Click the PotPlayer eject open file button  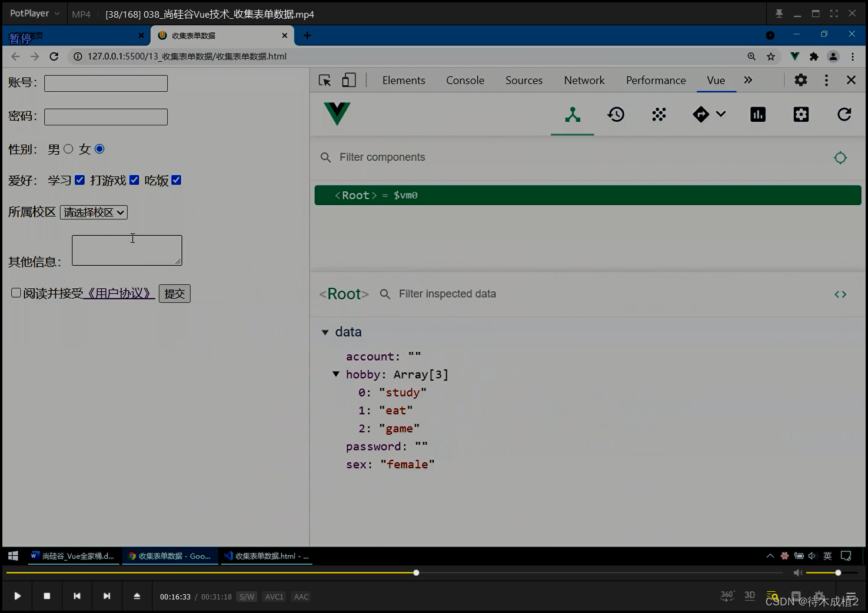pos(137,596)
